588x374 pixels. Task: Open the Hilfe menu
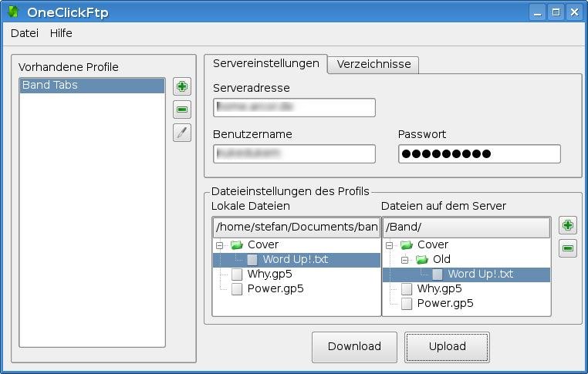click(61, 33)
